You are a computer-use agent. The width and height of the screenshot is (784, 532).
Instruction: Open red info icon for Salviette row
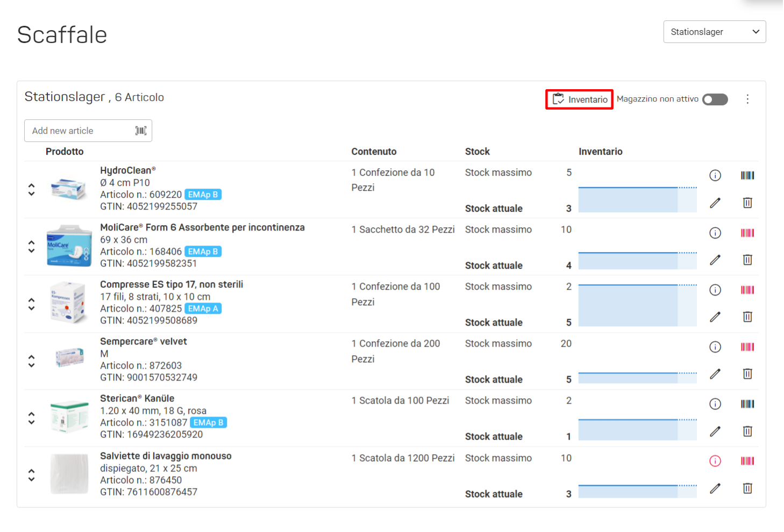click(715, 461)
